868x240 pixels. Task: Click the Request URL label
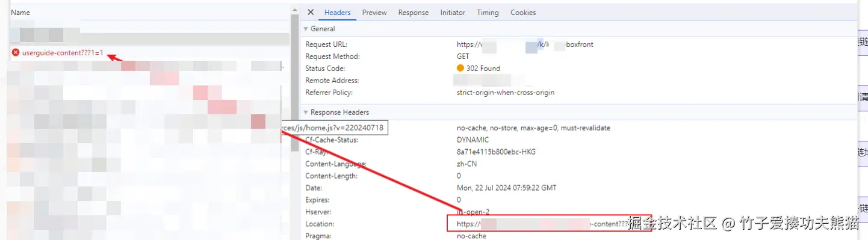pyautogui.click(x=326, y=45)
